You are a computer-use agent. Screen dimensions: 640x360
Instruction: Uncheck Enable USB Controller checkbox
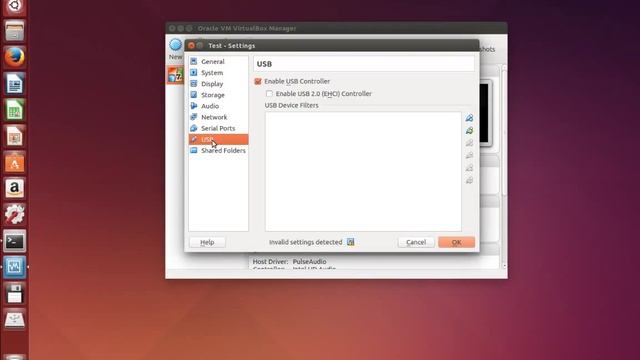[x=258, y=82]
